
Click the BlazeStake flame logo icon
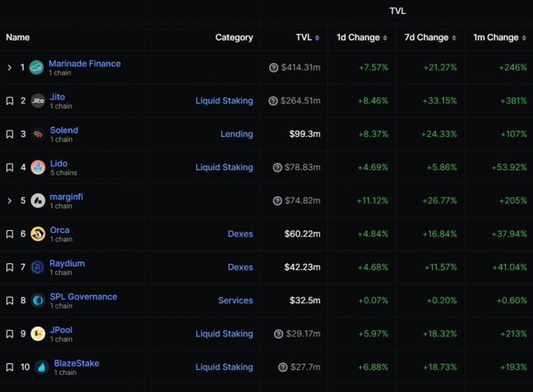pos(42,367)
